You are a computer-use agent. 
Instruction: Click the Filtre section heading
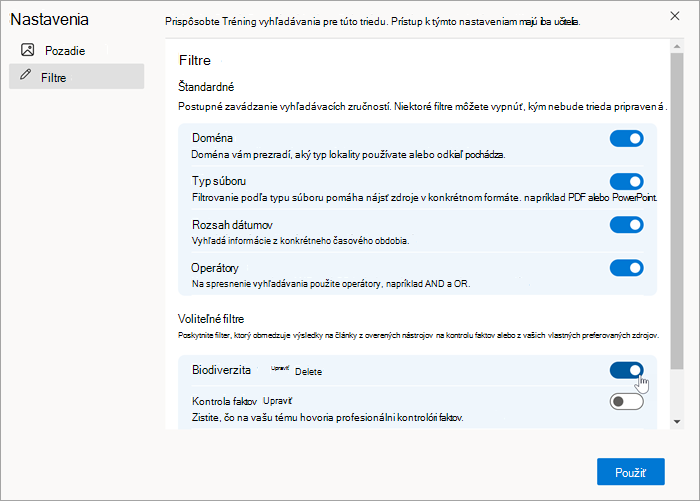(195, 60)
